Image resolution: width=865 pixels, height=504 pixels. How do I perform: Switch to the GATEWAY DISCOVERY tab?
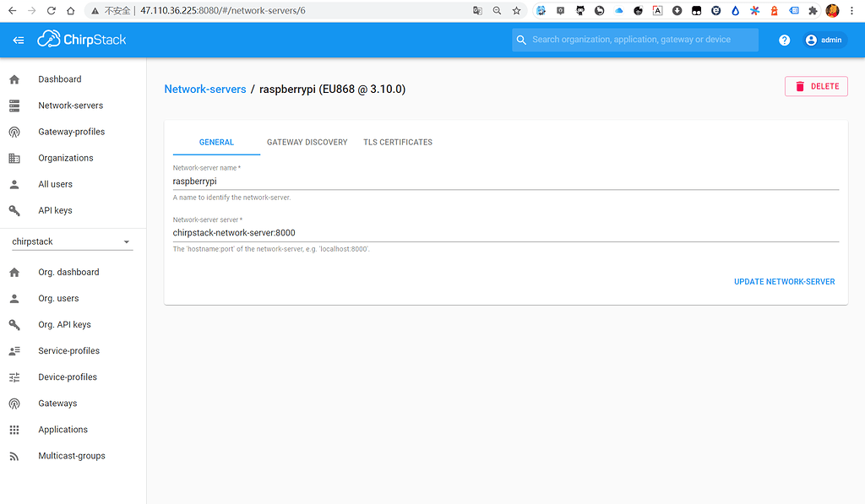coord(307,142)
